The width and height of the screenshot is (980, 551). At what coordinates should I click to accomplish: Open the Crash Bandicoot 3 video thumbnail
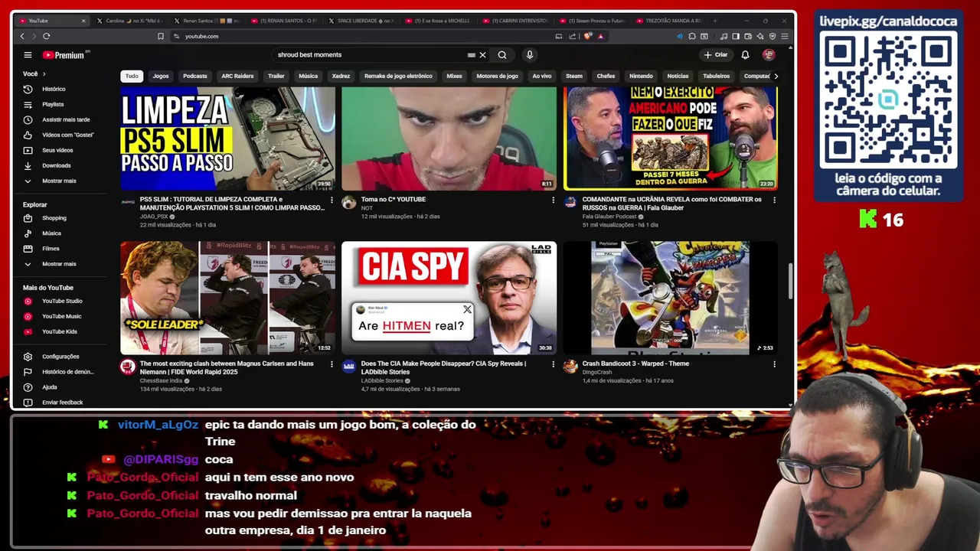click(x=671, y=298)
